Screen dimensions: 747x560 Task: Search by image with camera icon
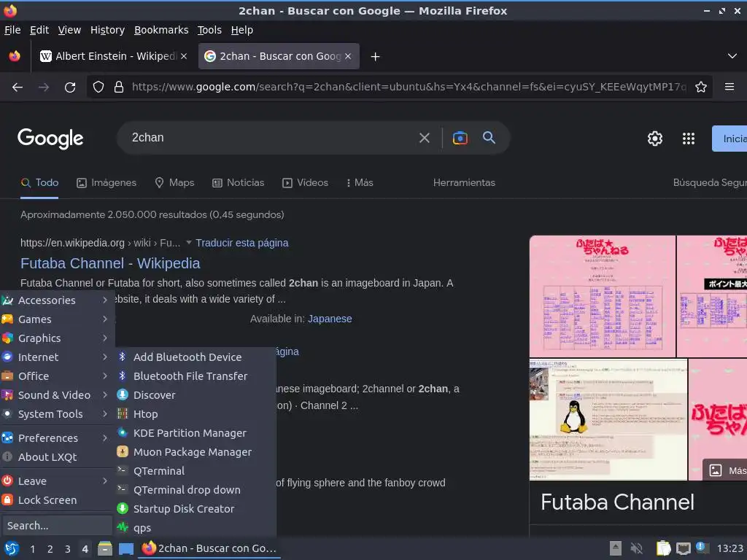(x=460, y=138)
